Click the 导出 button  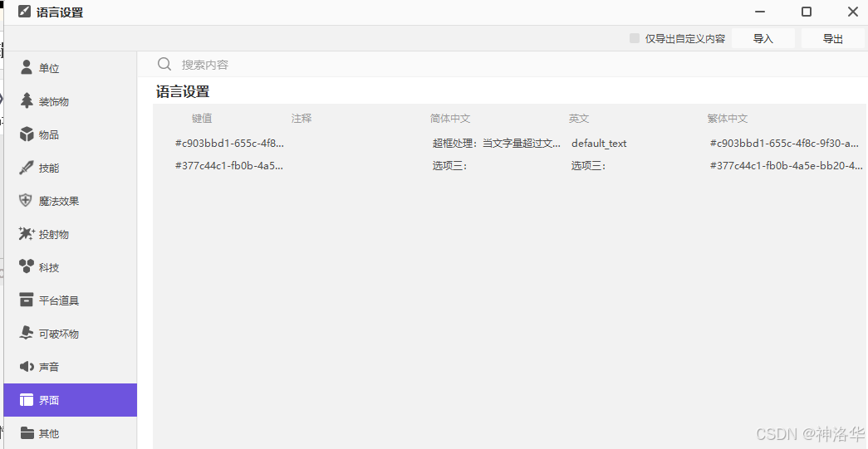[x=832, y=39]
